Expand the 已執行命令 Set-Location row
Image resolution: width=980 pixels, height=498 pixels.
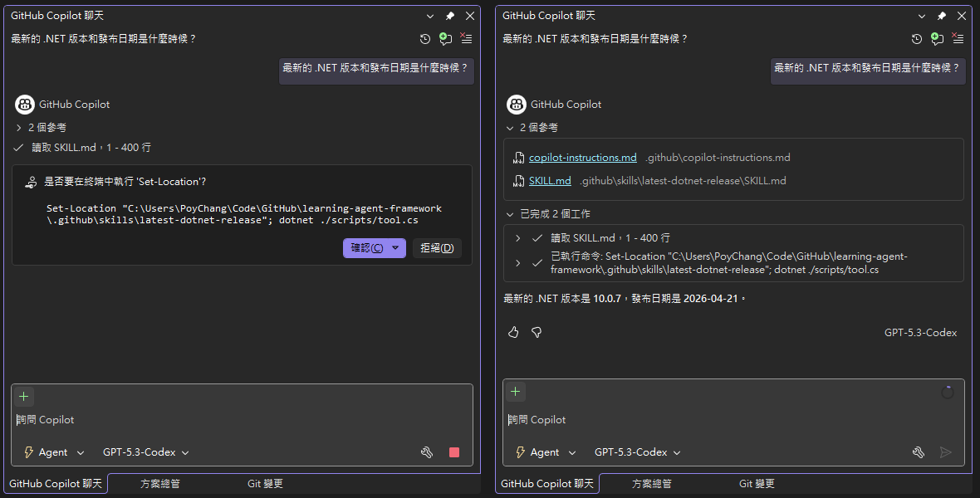tap(518, 263)
